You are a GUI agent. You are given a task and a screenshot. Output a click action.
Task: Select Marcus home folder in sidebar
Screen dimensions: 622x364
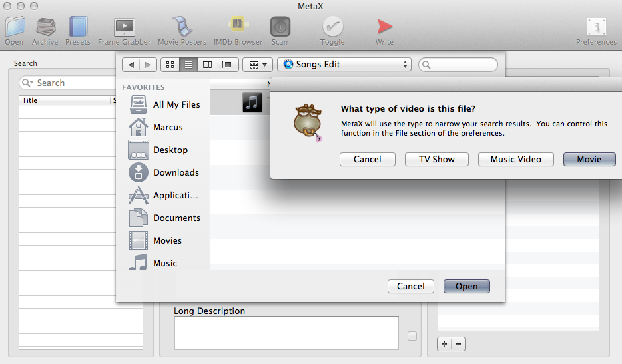(x=156, y=127)
